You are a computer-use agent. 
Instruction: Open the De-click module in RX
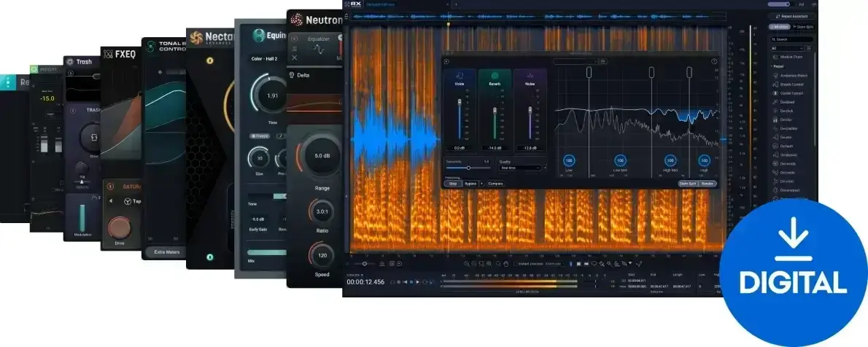[x=783, y=111]
